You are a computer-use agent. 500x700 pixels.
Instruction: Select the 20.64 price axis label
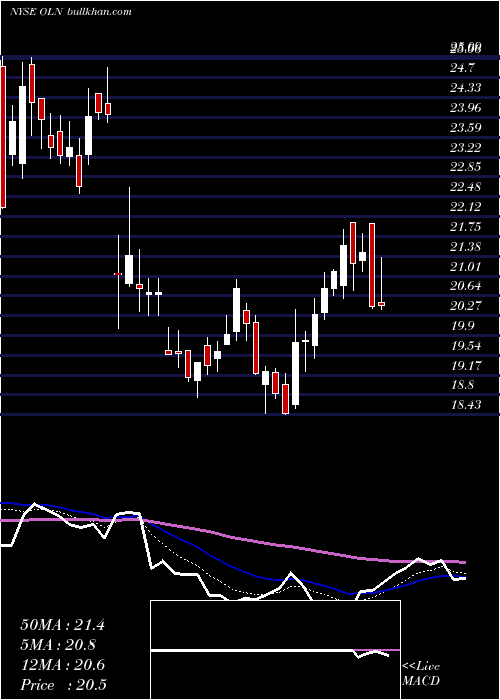pyautogui.click(x=466, y=286)
